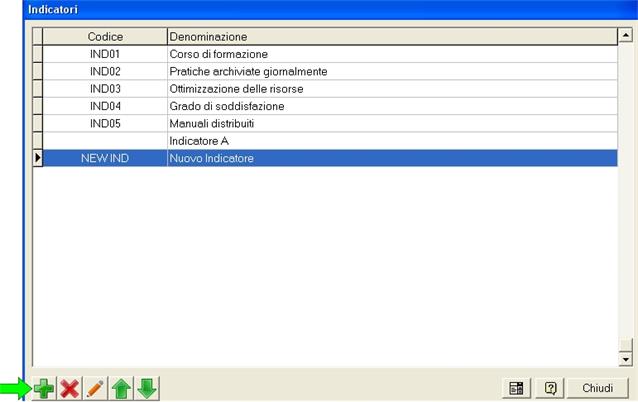Click the Denominazione column header
Screen dimensions: 638x402
coord(390,37)
